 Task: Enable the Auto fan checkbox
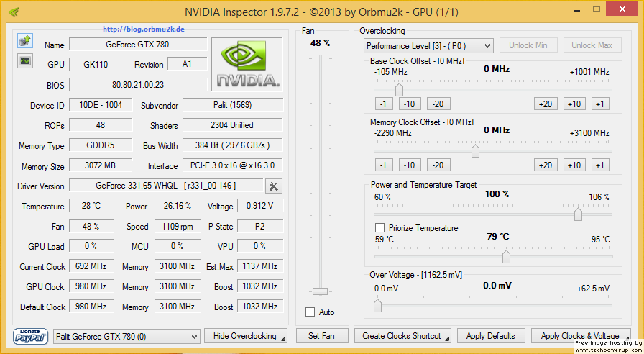[x=310, y=312]
